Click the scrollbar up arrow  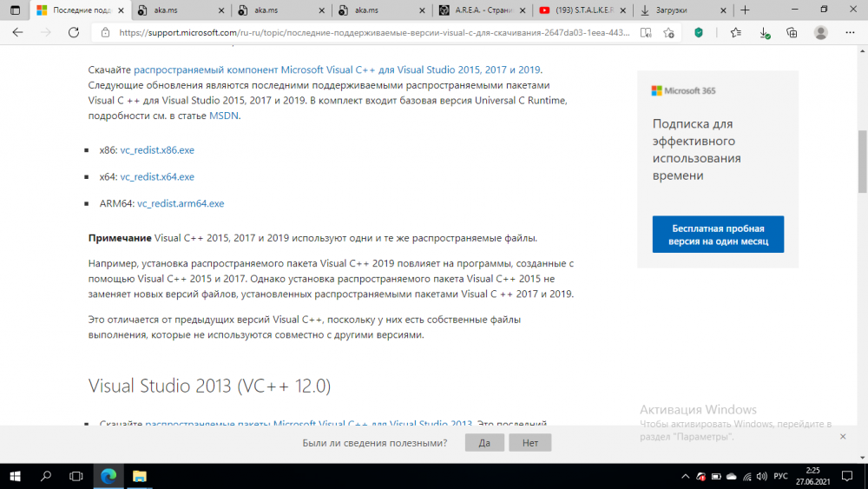pos(863,51)
